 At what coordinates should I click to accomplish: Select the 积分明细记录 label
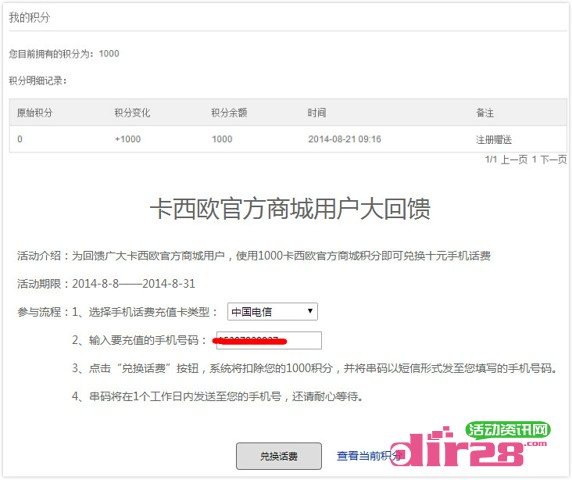point(38,81)
